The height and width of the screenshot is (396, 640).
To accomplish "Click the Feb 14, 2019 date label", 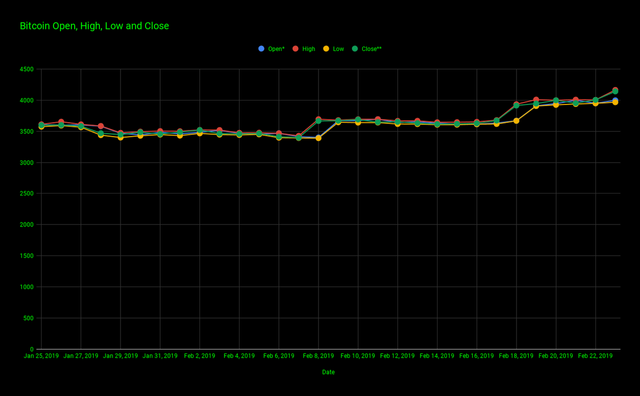I will point(437,356).
